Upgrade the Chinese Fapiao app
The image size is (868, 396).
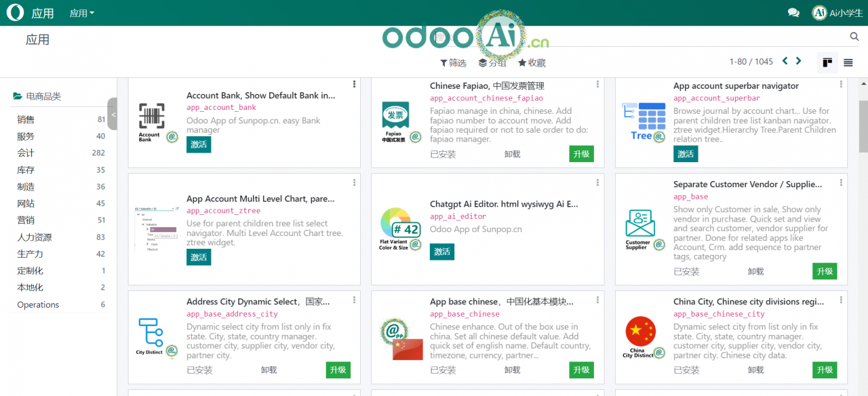[581, 154]
